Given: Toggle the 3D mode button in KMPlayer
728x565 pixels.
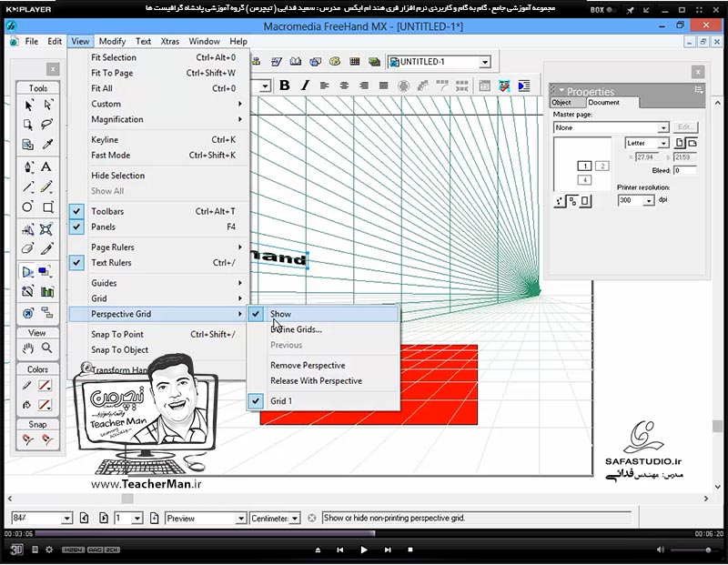Looking at the screenshot, I should [16, 550].
